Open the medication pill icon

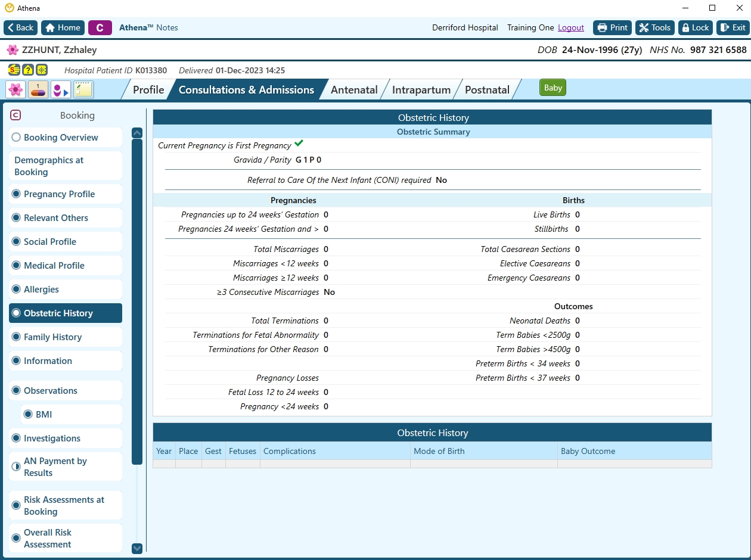38,89
